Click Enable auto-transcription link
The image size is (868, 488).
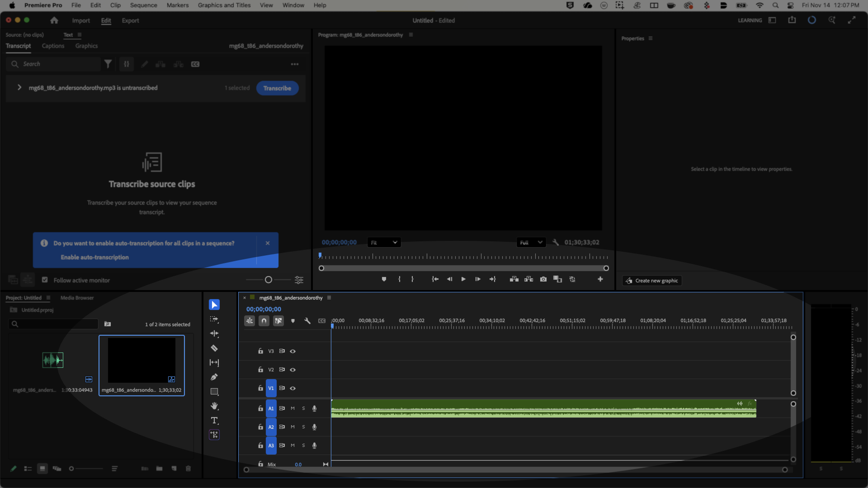point(94,257)
